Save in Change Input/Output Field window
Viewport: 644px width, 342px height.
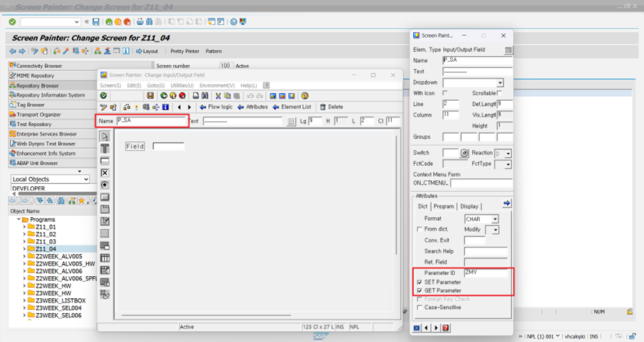(x=150, y=96)
